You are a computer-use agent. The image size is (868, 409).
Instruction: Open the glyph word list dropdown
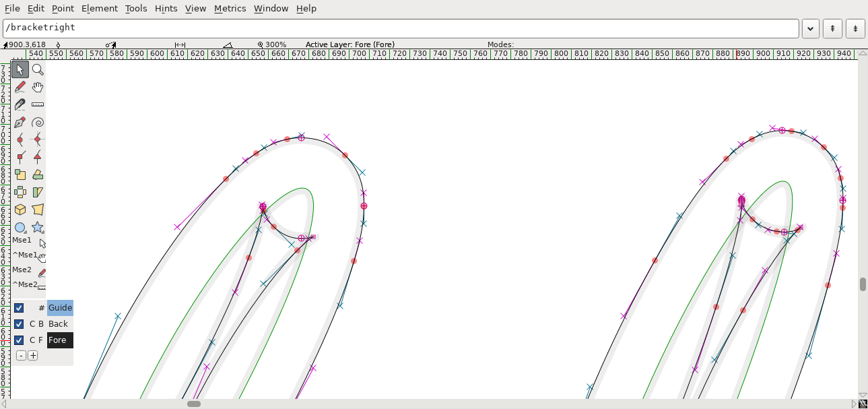pos(810,28)
